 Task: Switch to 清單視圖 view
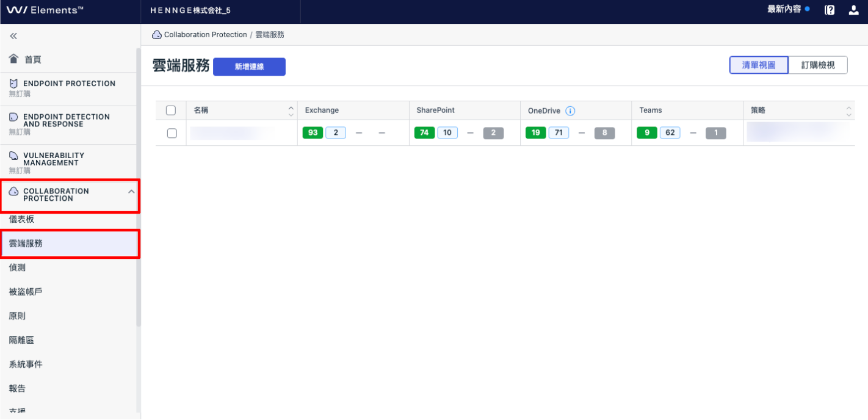coord(759,65)
